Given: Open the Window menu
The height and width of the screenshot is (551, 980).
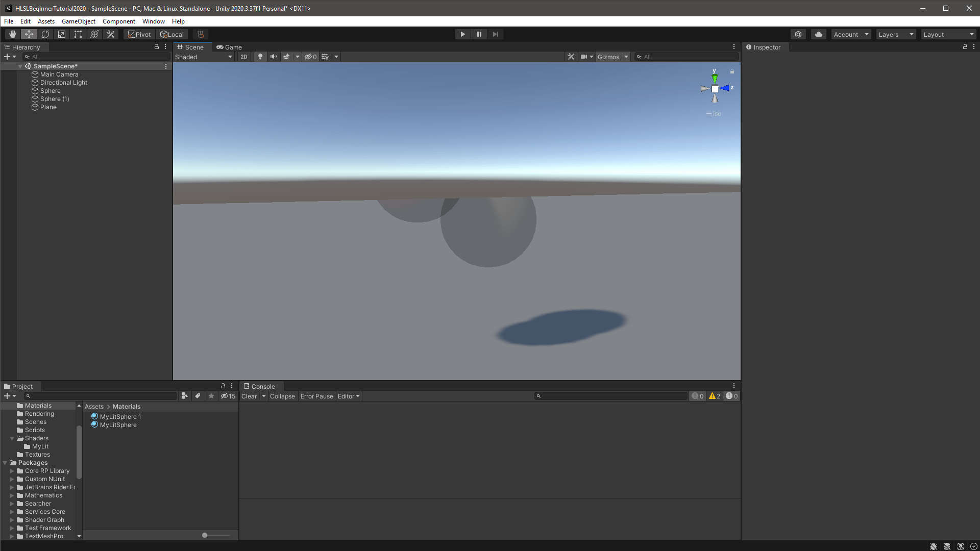Looking at the screenshot, I should tap(153, 21).
